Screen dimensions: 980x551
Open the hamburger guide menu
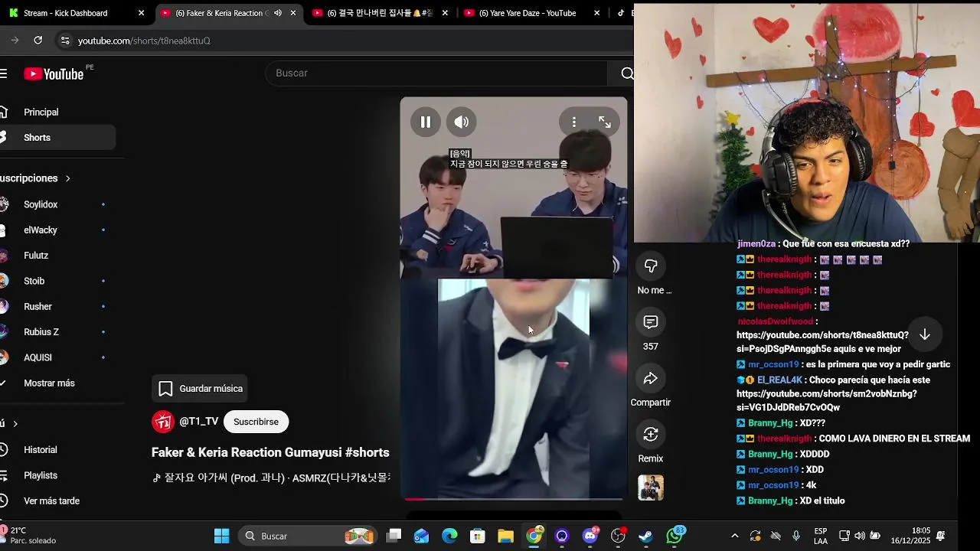pos(4,73)
